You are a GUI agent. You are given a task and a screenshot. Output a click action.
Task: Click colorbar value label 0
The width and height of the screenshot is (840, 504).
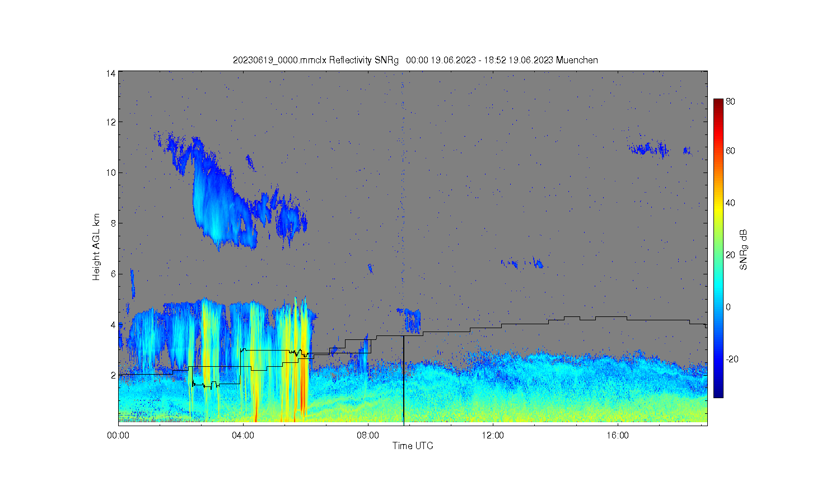(728, 307)
